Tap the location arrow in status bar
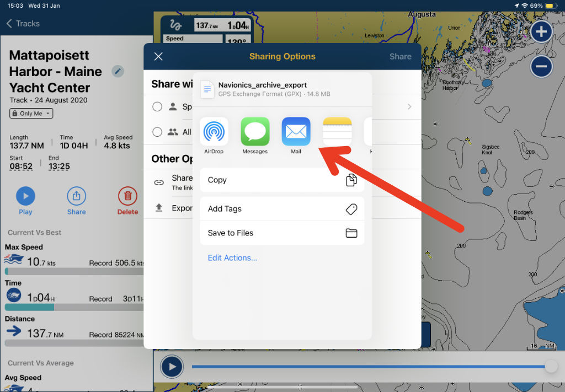Screen dimensions: 565x392 [516, 6]
